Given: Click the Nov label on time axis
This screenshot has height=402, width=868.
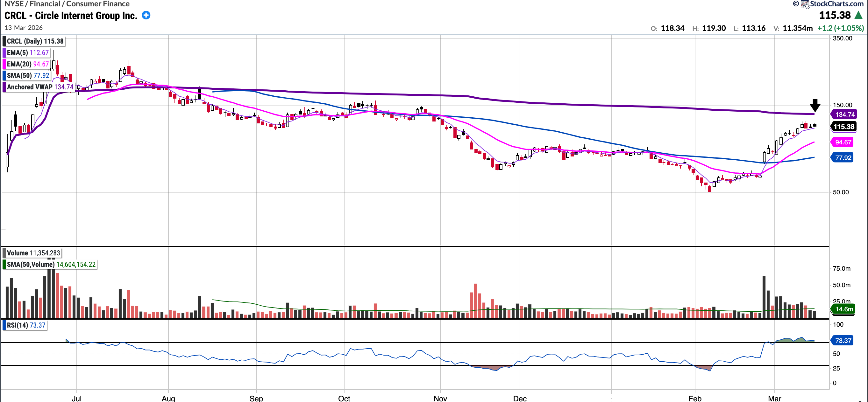Looking at the screenshot, I should (440, 398).
